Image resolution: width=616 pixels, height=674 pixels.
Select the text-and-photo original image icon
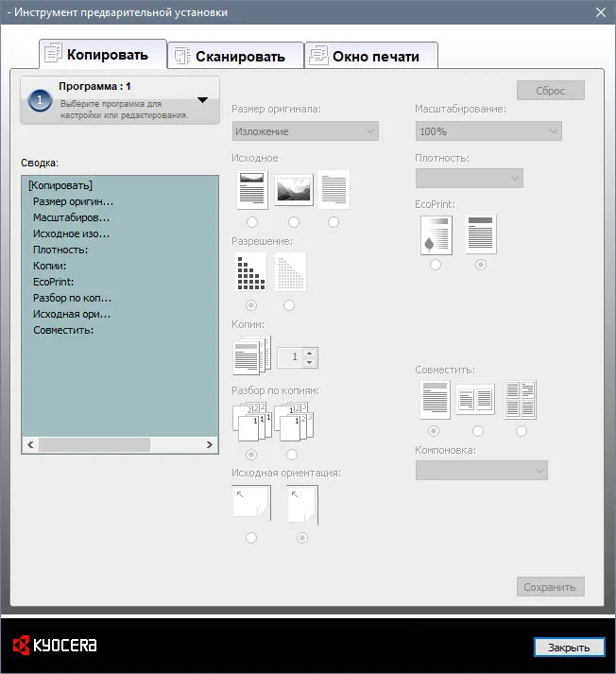(x=251, y=190)
